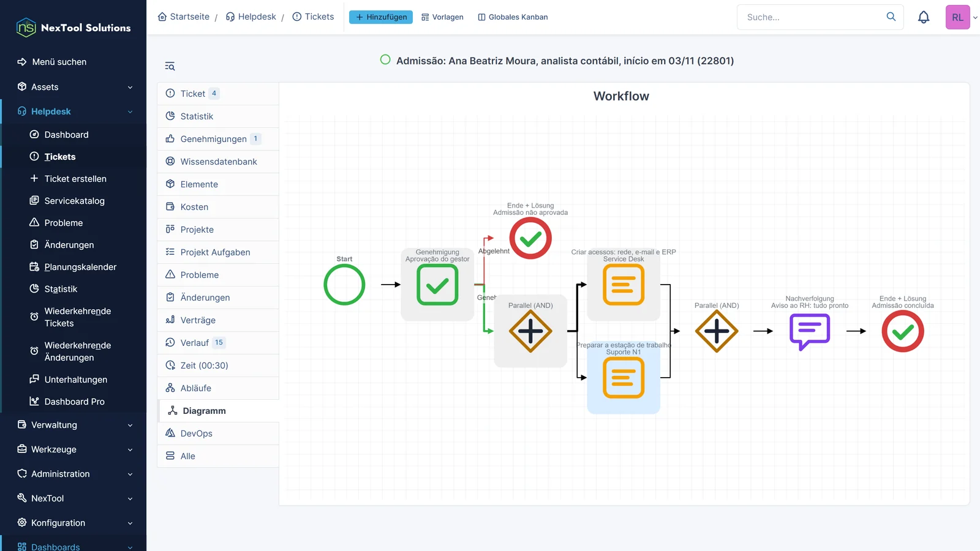Open Dashboard Pro in the sidebar
The image size is (980, 551).
click(73, 402)
